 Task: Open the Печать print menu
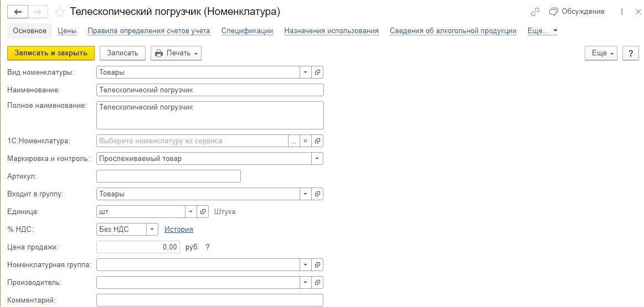tap(176, 53)
